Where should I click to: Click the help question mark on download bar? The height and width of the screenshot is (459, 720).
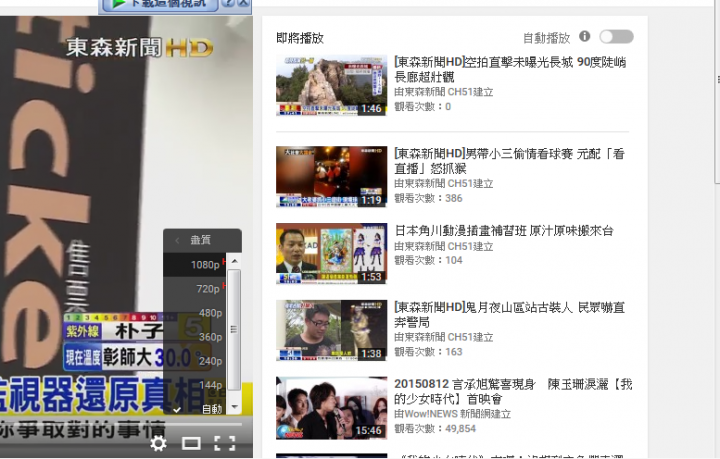228,3
